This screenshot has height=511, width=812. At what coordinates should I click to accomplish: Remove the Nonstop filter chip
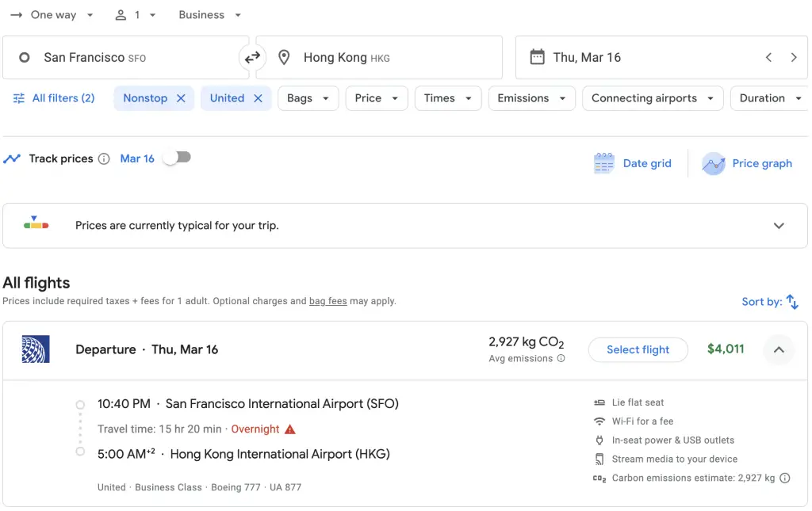coord(181,98)
